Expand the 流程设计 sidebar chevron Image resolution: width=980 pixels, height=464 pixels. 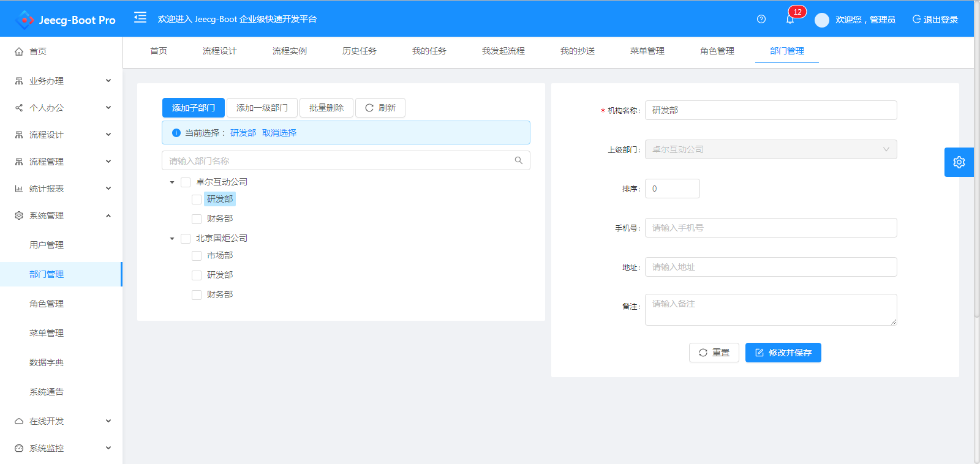pos(108,134)
